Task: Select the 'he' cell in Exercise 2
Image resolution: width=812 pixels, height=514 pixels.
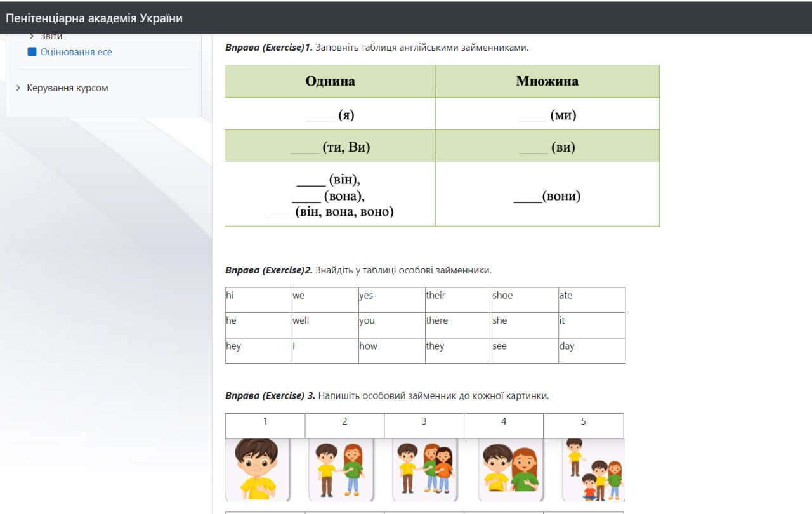Action: pos(258,321)
